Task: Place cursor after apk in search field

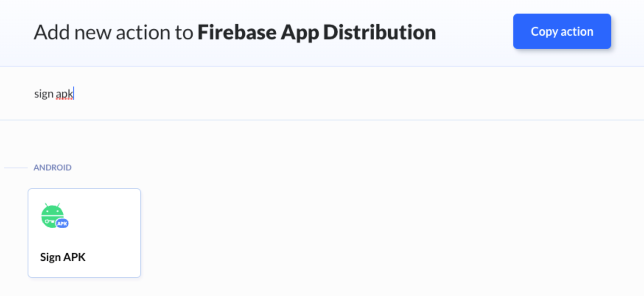Action: point(74,94)
